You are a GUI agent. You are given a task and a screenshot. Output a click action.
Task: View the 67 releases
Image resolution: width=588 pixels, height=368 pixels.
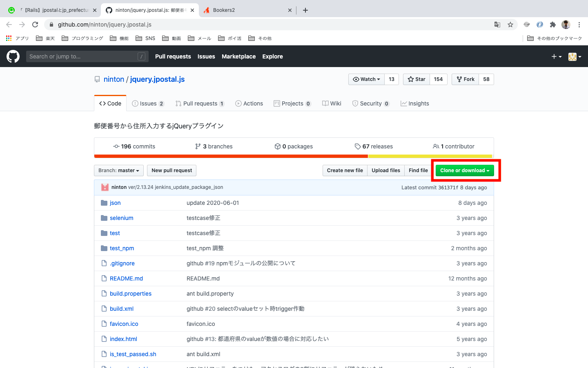coord(374,146)
